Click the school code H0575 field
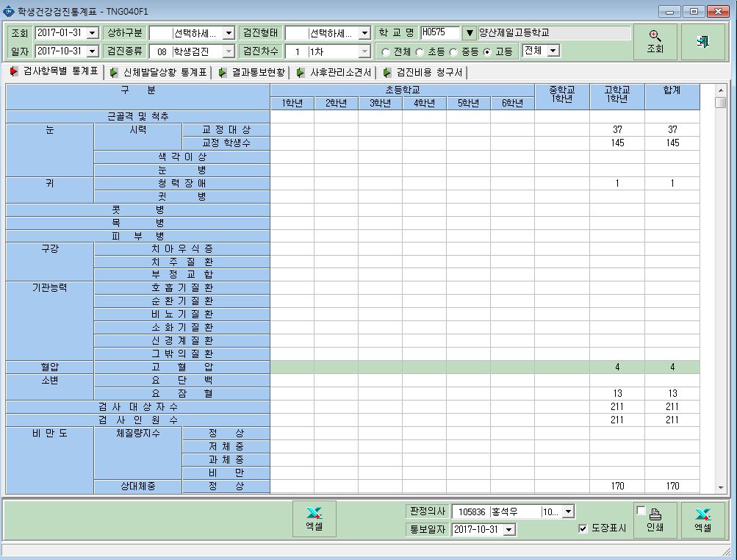 tap(439, 32)
